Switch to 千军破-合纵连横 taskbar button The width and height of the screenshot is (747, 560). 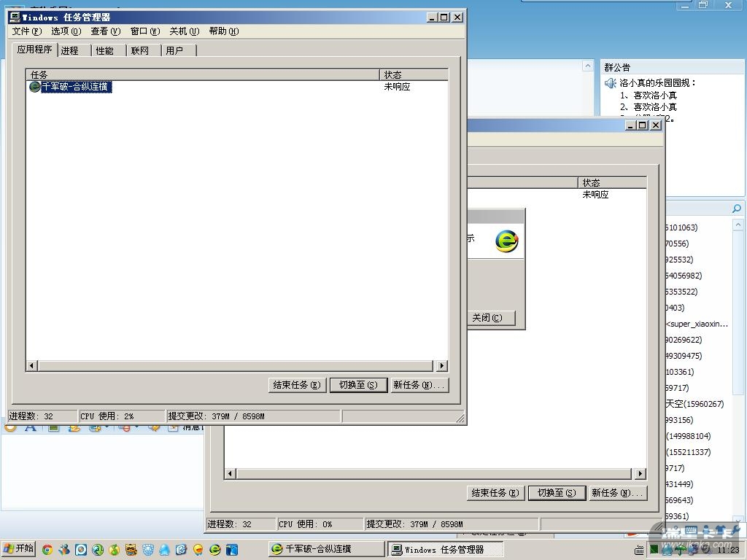point(326,549)
